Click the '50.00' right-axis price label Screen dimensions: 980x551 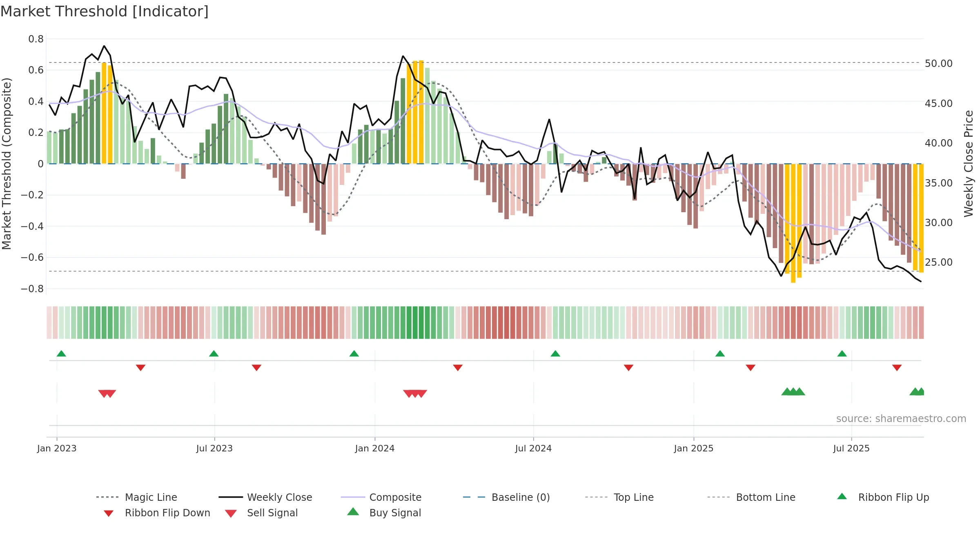coord(939,64)
